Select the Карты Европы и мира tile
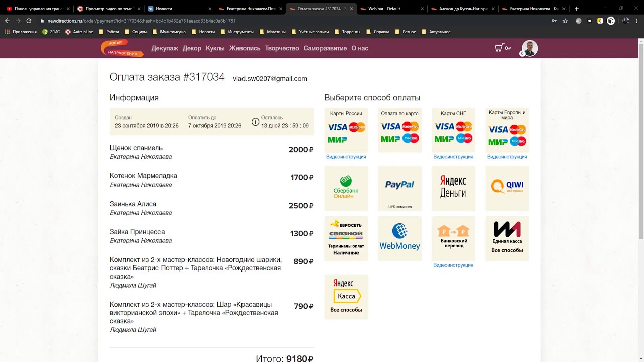The image size is (644, 362). pyautogui.click(x=507, y=130)
